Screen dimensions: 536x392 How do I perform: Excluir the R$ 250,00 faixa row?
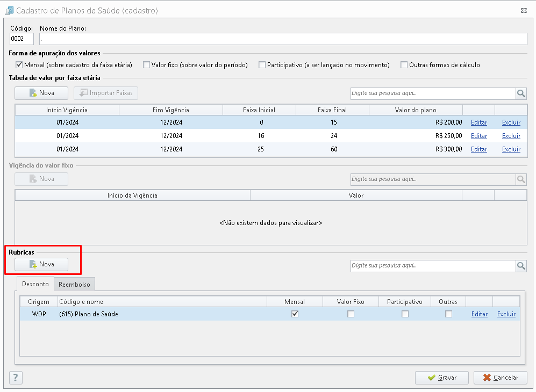point(511,135)
